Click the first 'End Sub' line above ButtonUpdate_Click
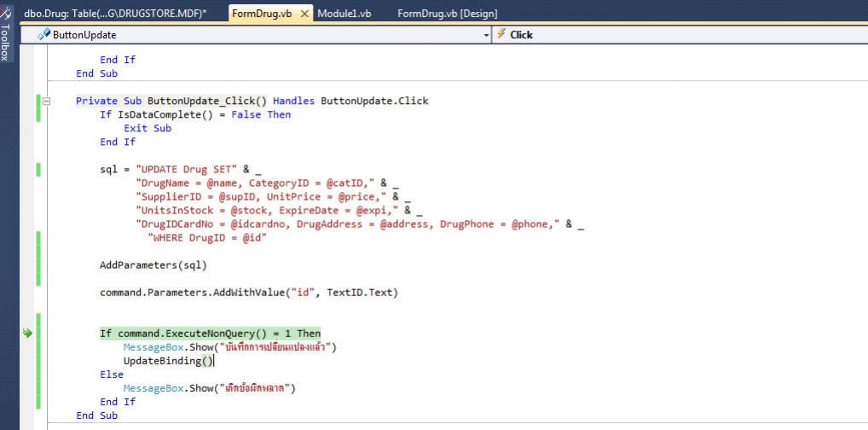Screen dimensions: 868x430 (x=97, y=73)
